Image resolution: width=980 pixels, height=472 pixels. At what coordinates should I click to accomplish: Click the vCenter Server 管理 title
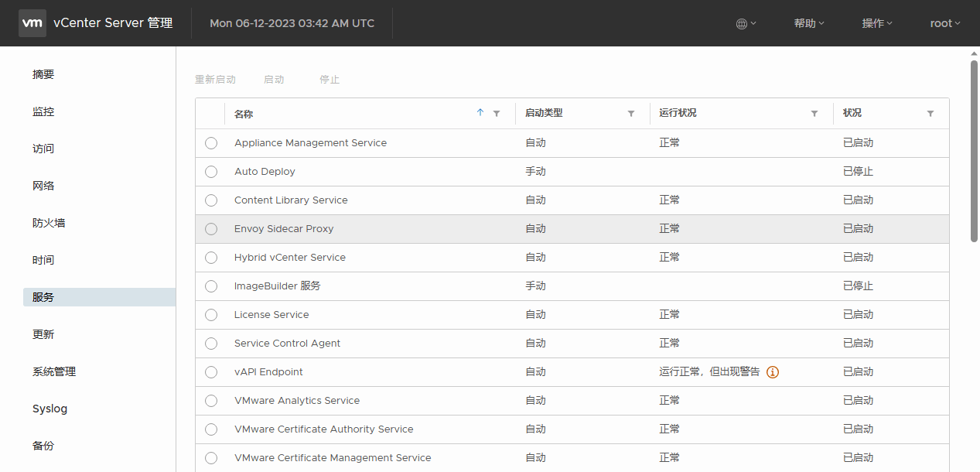point(113,23)
